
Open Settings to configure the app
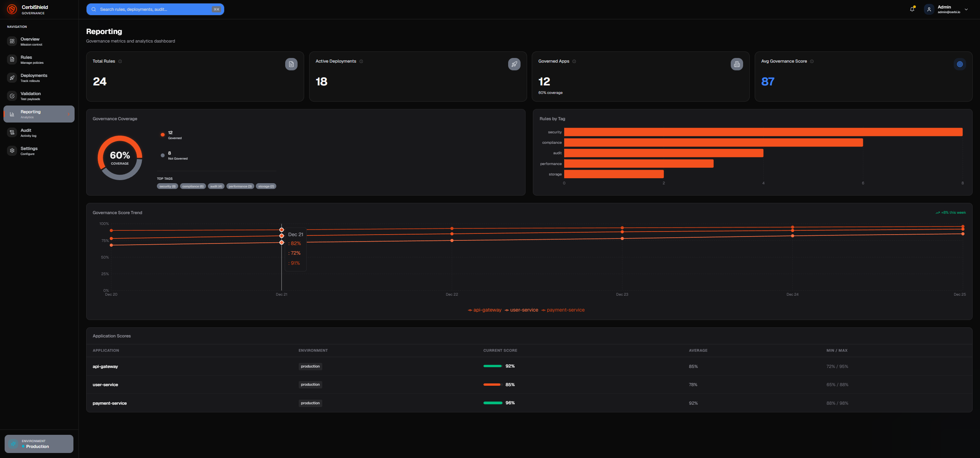pos(29,150)
